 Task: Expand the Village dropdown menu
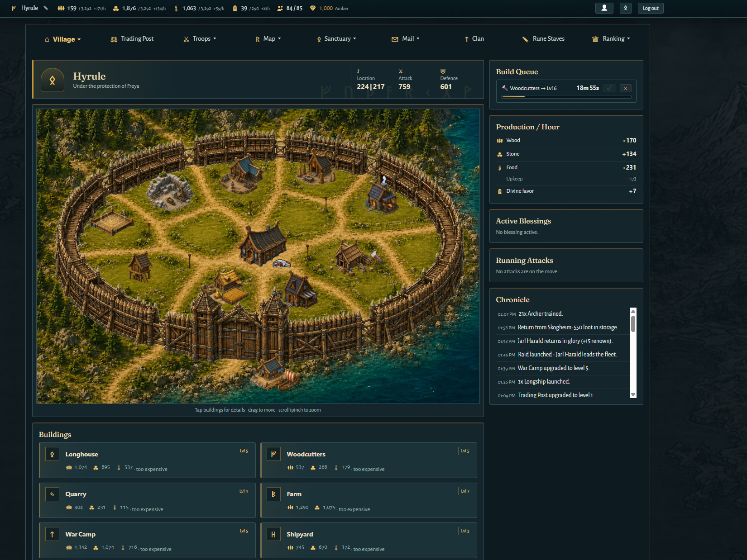coord(63,39)
